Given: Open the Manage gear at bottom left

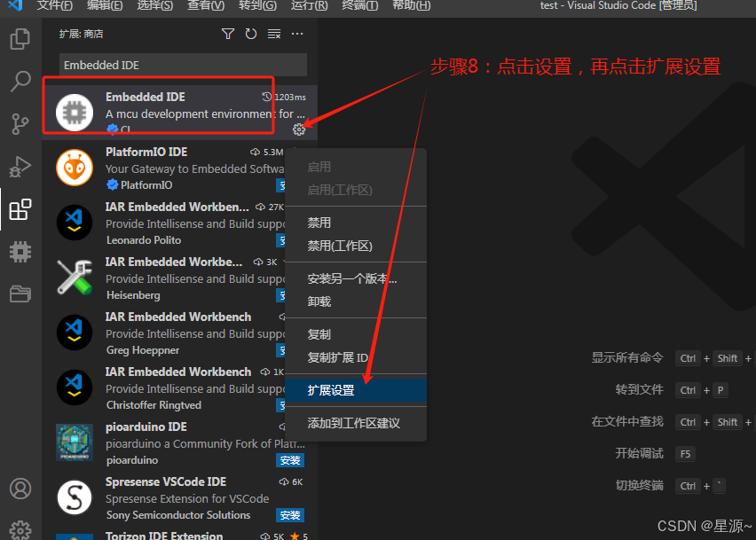Looking at the screenshot, I should [20, 528].
